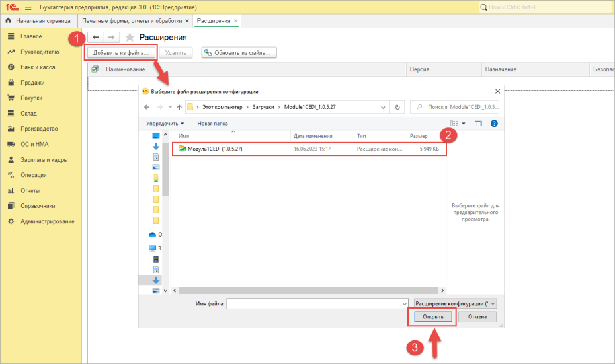Go back with the left arrow button
This screenshot has height=364, width=615.
(x=96, y=37)
